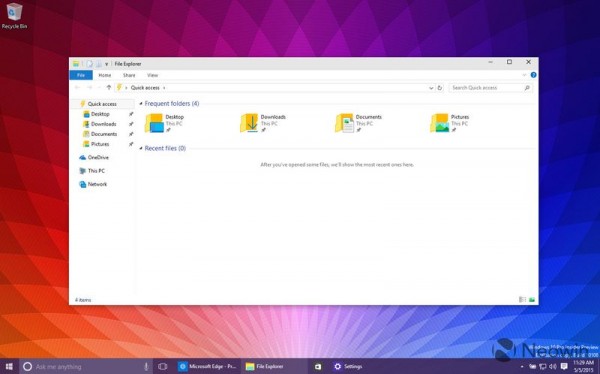Image resolution: width=600 pixels, height=374 pixels.
Task: Click the Cortana microphone icon
Action: pyautogui.click(x=146, y=367)
